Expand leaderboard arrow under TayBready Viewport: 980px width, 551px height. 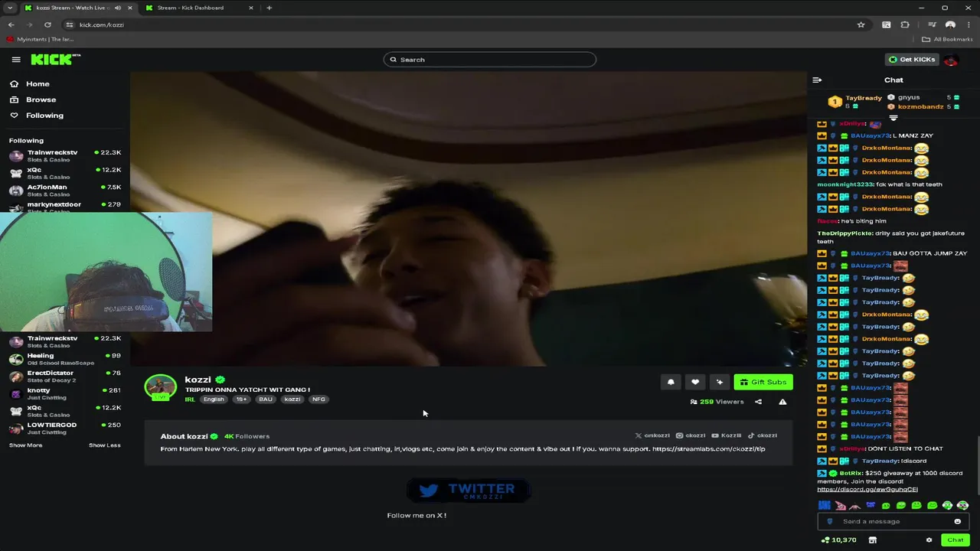[x=893, y=118]
